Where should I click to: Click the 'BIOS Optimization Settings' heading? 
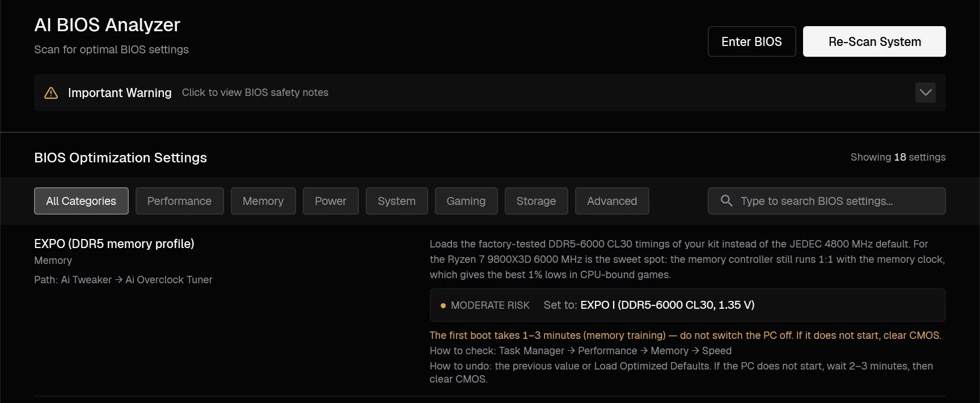[x=120, y=158]
